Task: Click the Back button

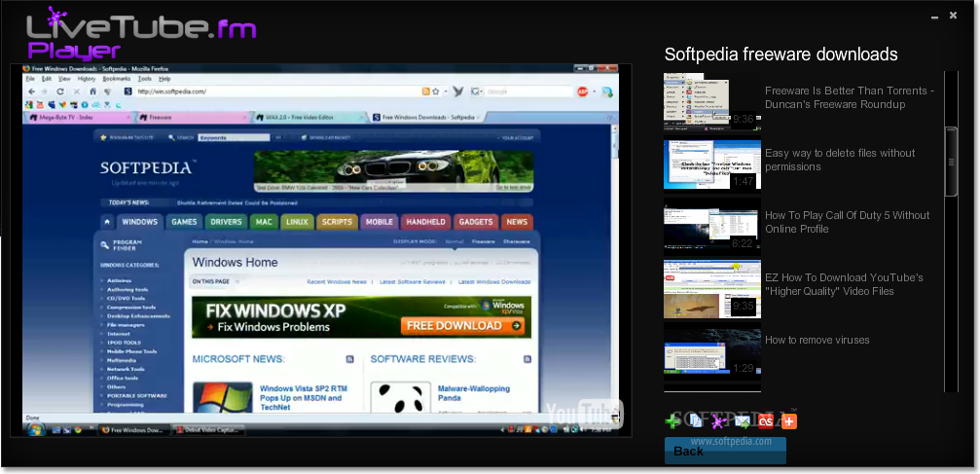Action: pyautogui.click(x=725, y=451)
